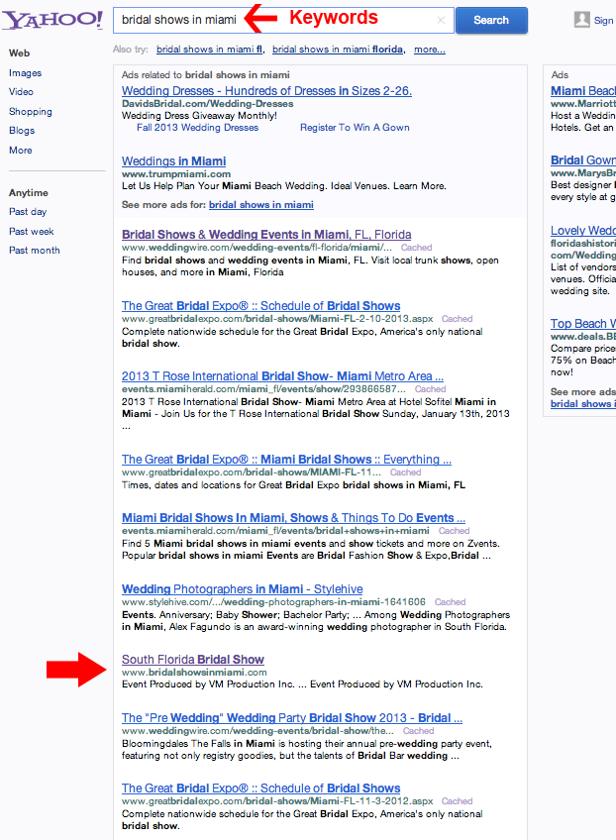
Task: Switch to Shopping search
Action: (x=31, y=111)
